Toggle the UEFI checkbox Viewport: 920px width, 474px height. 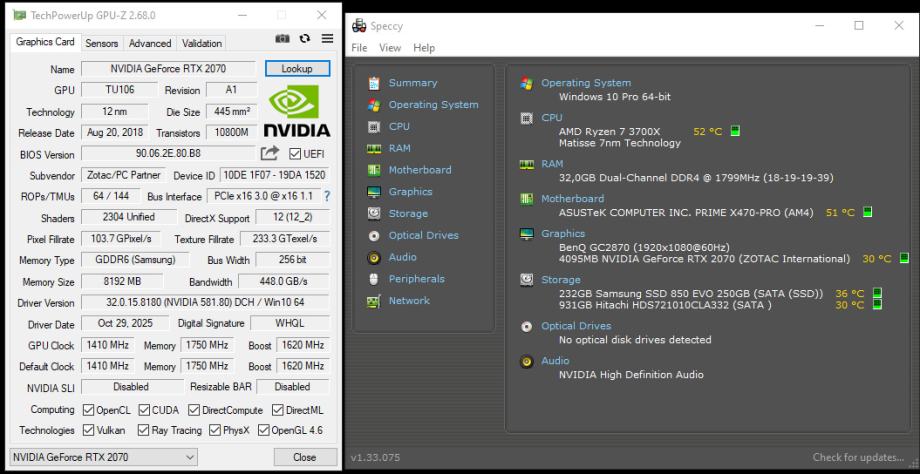(x=296, y=154)
